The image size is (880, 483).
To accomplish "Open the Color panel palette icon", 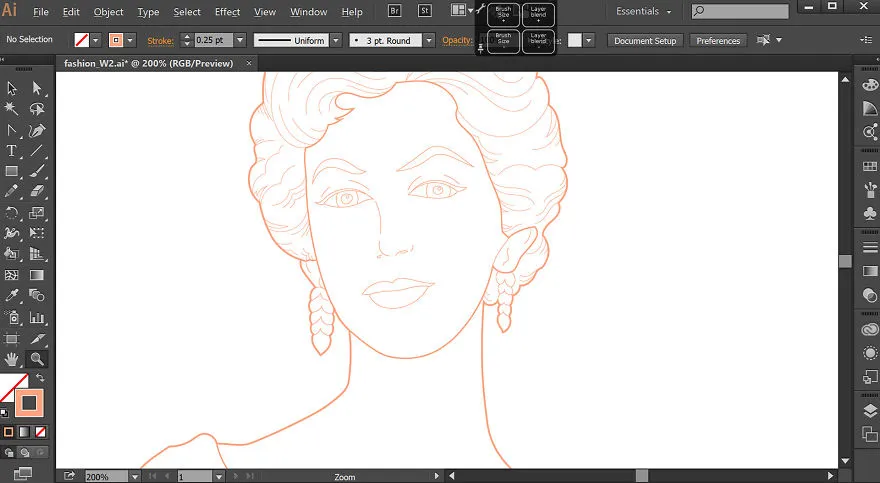I will click(x=869, y=85).
